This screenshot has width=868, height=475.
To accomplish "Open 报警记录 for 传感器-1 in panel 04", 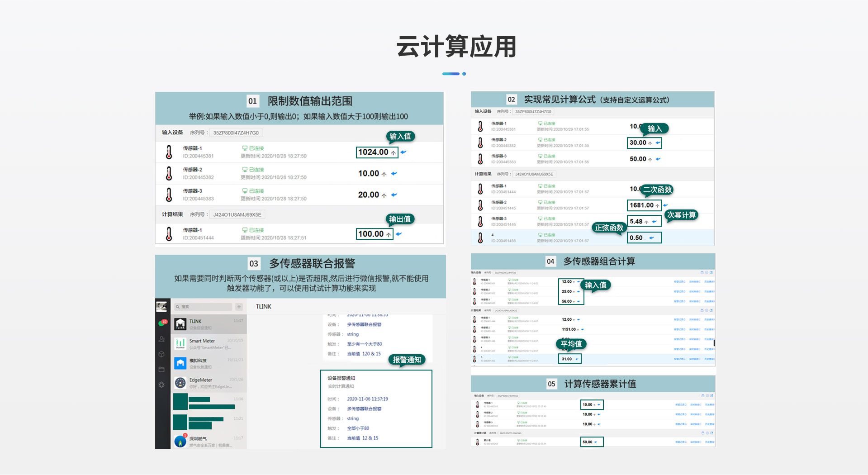I will (x=679, y=281).
